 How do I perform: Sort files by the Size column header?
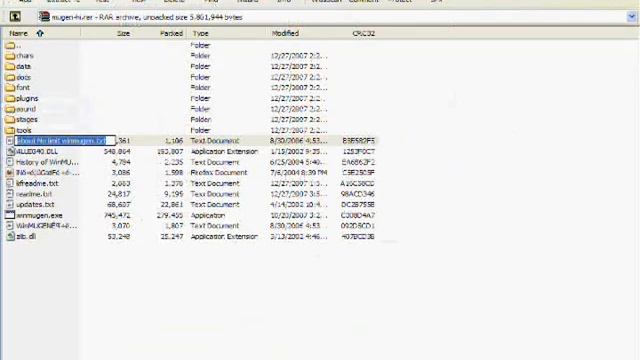pyautogui.click(x=123, y=33)
